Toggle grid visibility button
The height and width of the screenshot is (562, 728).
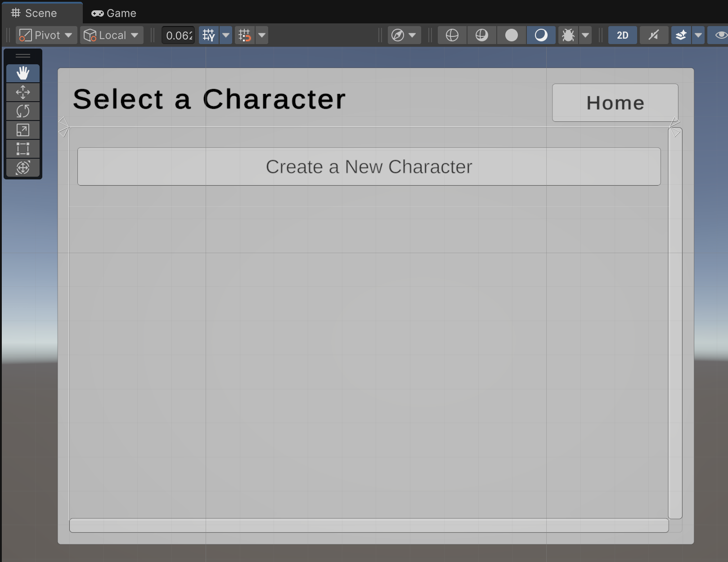pos(209,35)
